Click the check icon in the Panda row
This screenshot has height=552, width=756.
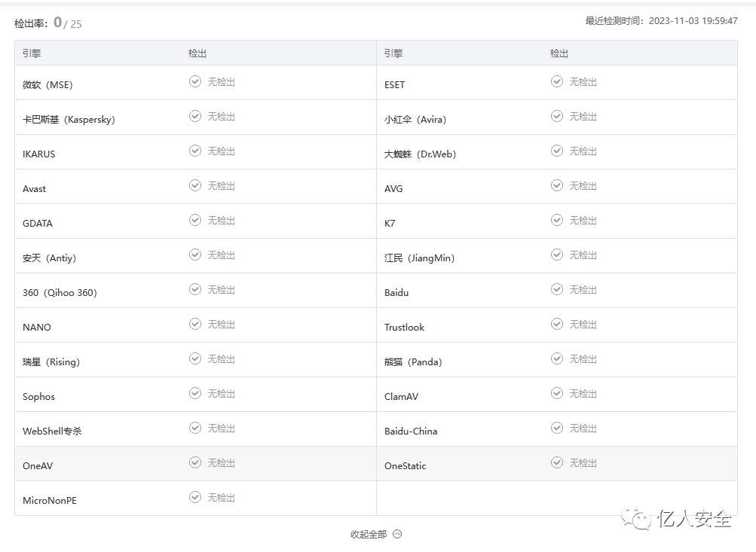click(557, 359)
